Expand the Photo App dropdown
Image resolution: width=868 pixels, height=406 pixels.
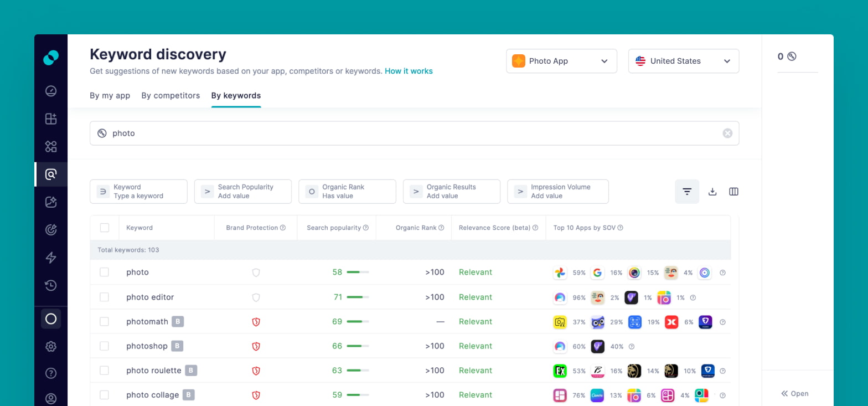pos(561,61)
